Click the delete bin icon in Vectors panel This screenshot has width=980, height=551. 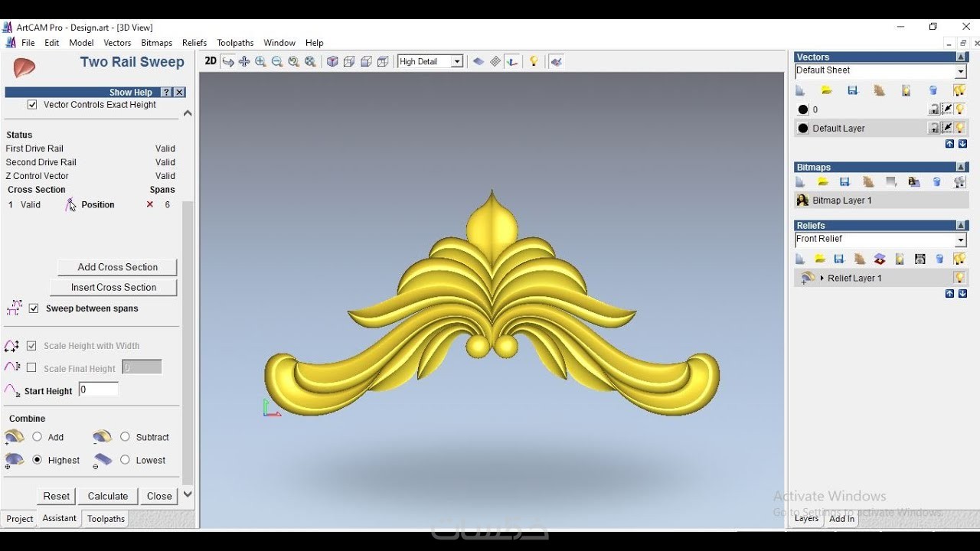[933, 90]
